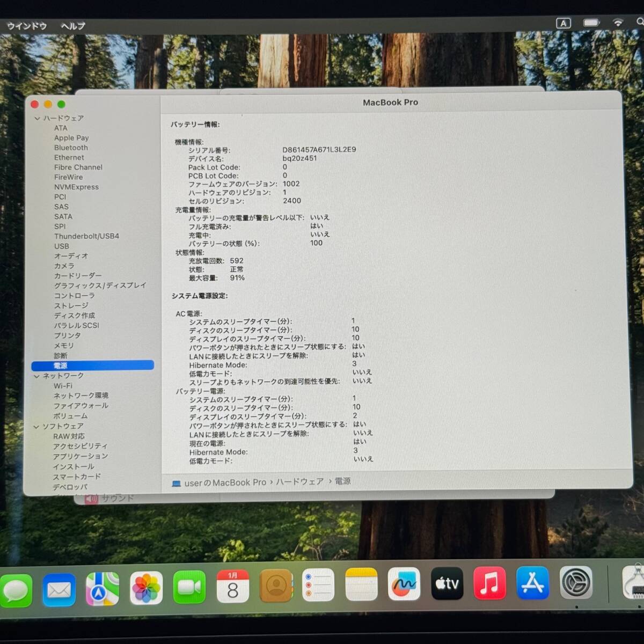Select ディスク作成 in the sidebar
644x644 pixels.
(x=75, y=316)
